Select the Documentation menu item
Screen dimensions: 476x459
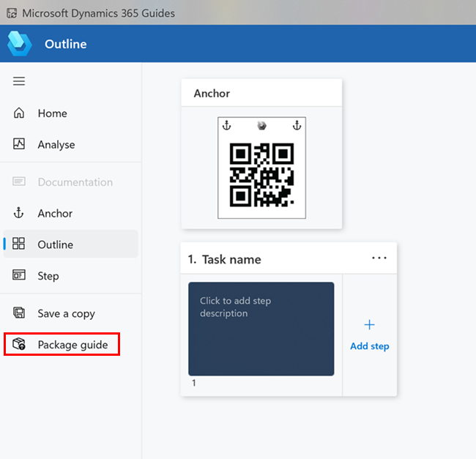coord(70,182)
